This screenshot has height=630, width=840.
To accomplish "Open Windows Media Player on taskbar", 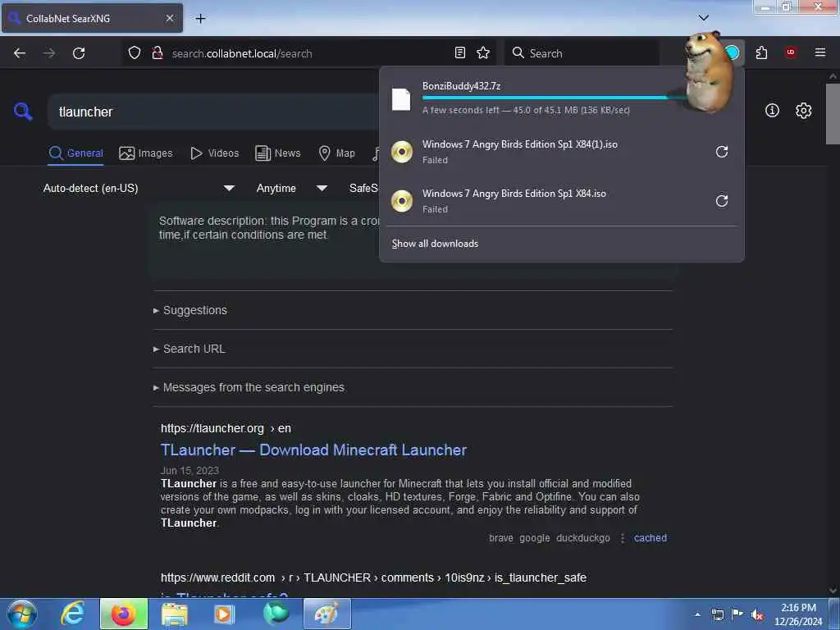I will (x=224, y=614).
